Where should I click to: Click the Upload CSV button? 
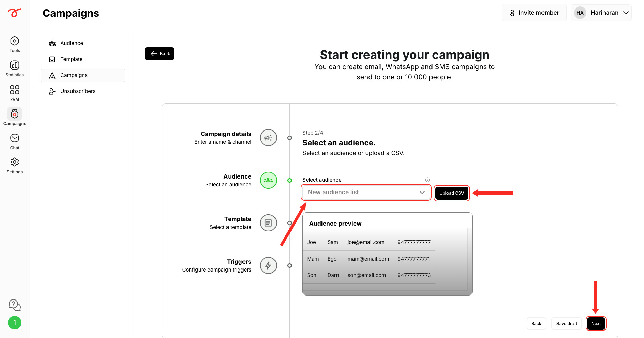(452, 193)
